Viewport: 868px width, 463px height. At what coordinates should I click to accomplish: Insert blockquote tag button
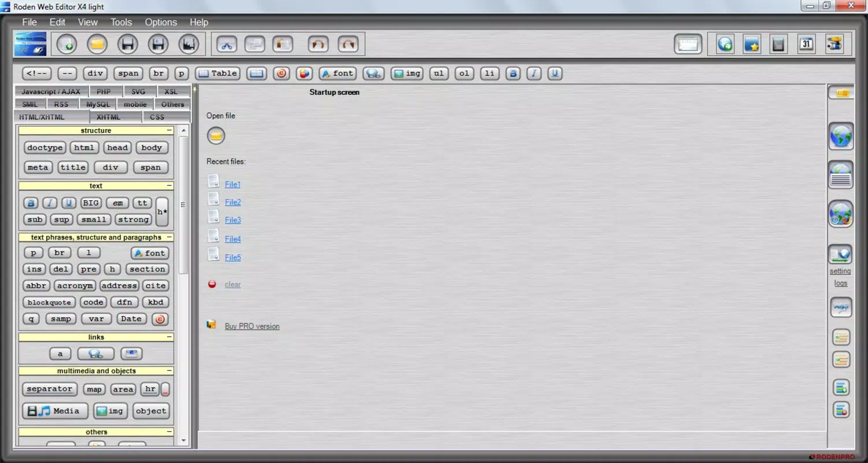(x=49, y=302)
